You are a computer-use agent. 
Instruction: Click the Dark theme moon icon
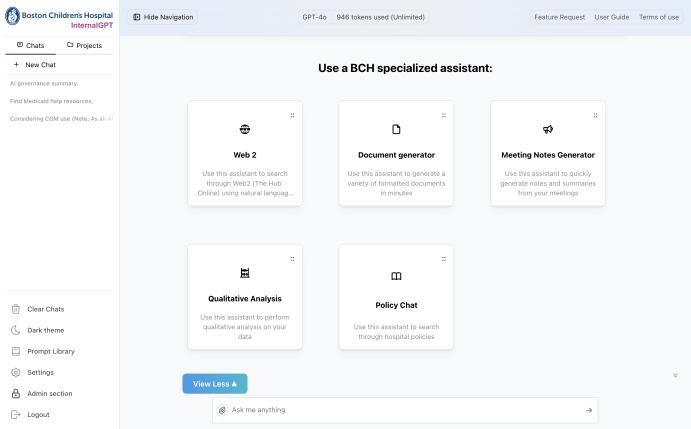point(16,330)
